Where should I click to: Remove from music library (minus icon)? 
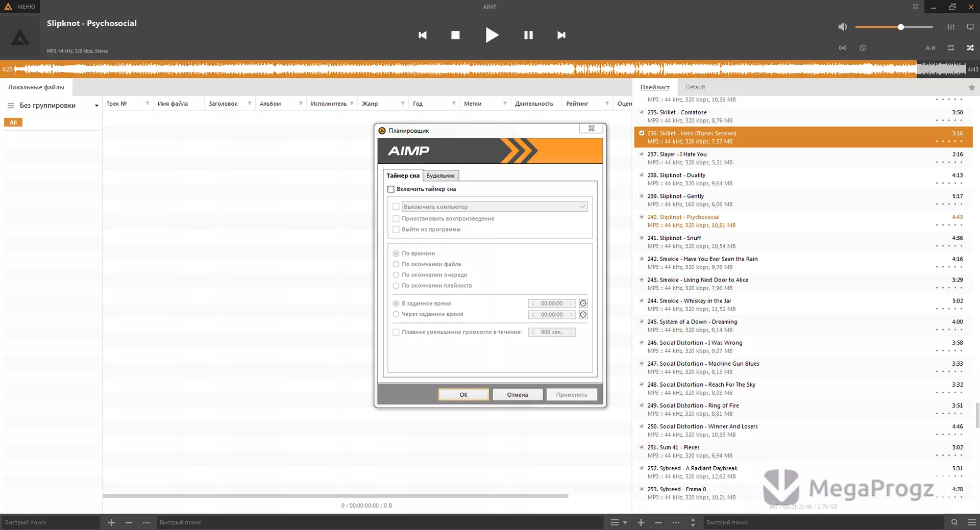coord(129,522)
